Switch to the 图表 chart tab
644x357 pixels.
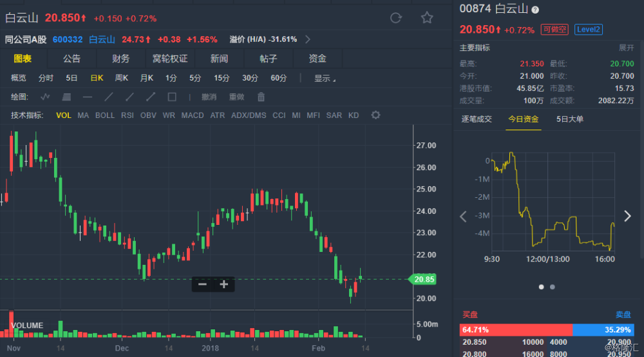[23, 59]
